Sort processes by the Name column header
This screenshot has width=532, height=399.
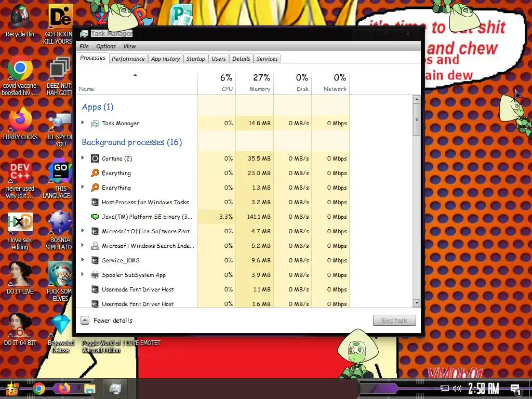pyautogui.click(x=137, y=83)
